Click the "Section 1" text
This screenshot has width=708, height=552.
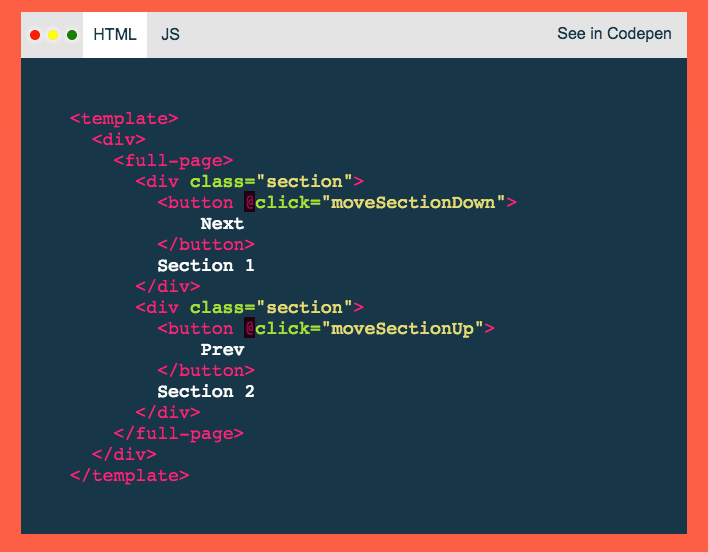(206, 266)
